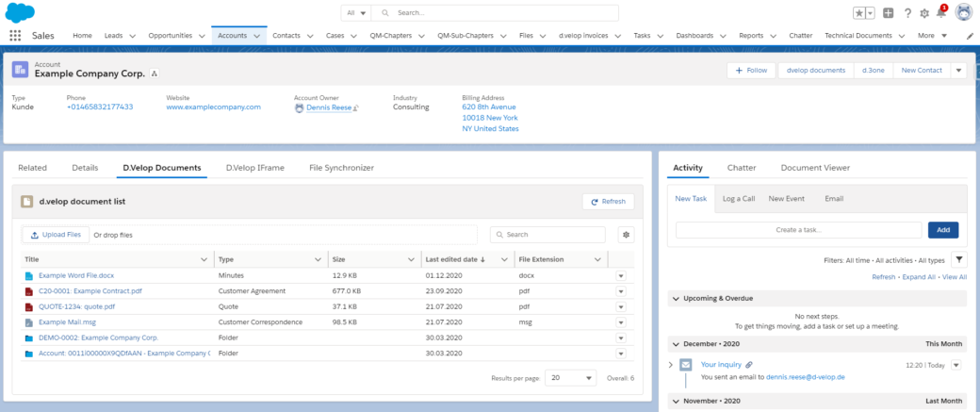Screen dimensions: 980x412
Task: Click the dvelop documents button
Action: (816, 71)
